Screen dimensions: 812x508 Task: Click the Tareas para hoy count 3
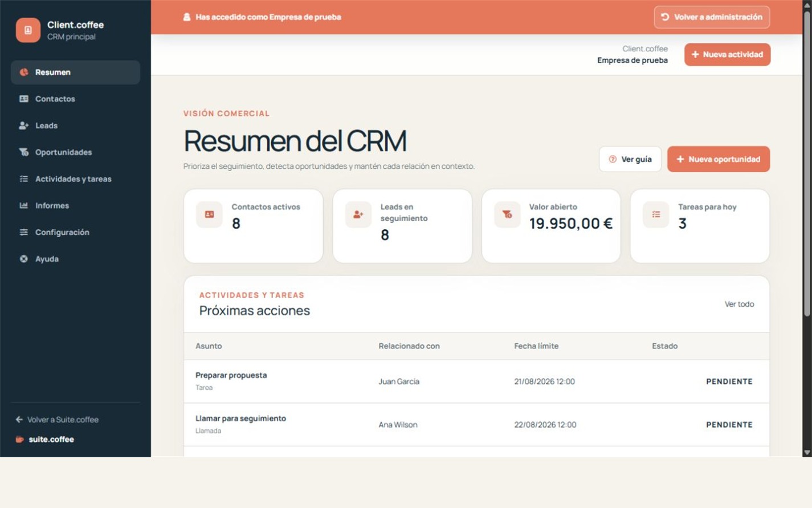pyautogui.click(x=683, y=223)
